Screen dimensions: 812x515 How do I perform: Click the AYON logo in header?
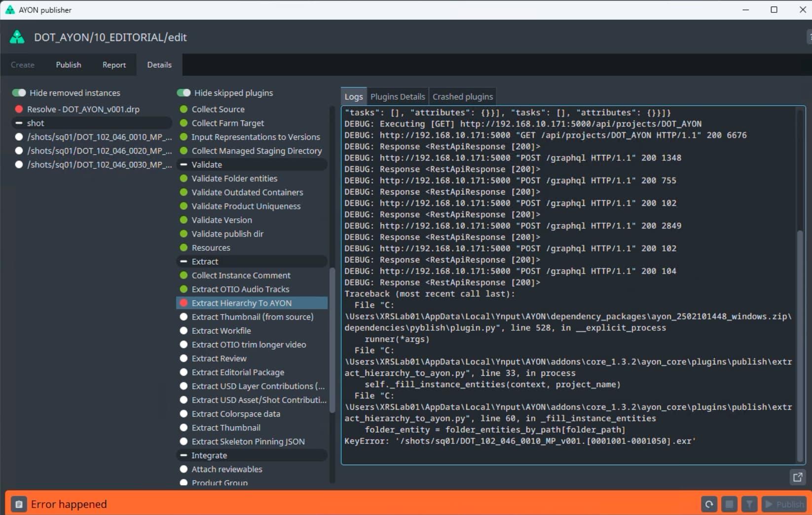[17, 37]
